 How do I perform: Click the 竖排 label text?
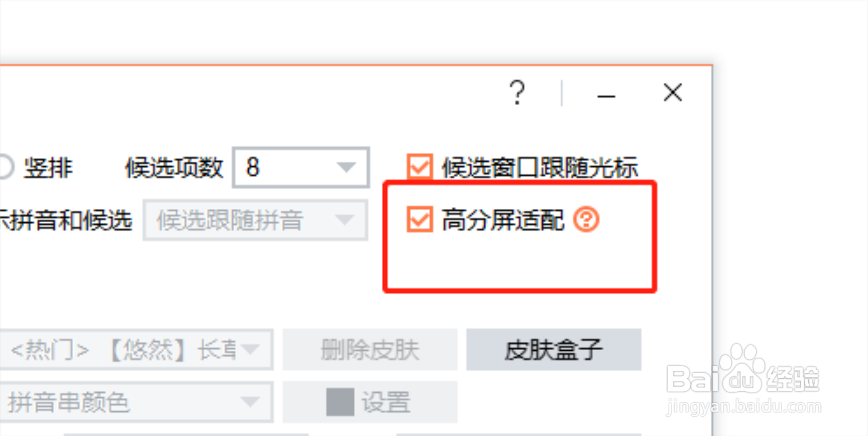tap(48, 167)
